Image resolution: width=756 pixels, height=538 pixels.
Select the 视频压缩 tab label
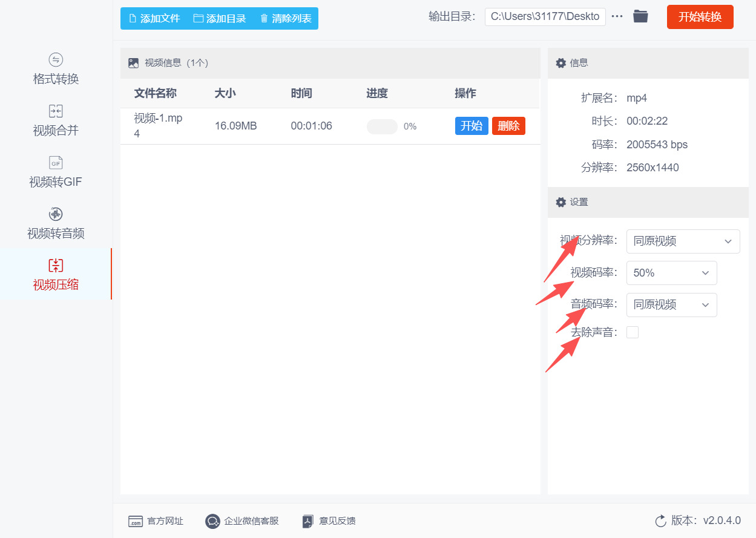click(x=56, y=285)
